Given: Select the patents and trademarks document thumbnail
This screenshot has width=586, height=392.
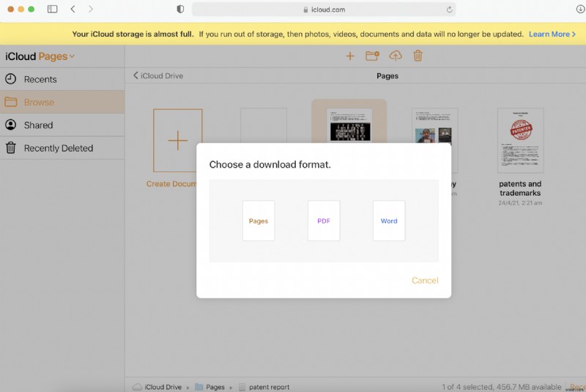Looking at the screenshot, I should tap(520, 141).
